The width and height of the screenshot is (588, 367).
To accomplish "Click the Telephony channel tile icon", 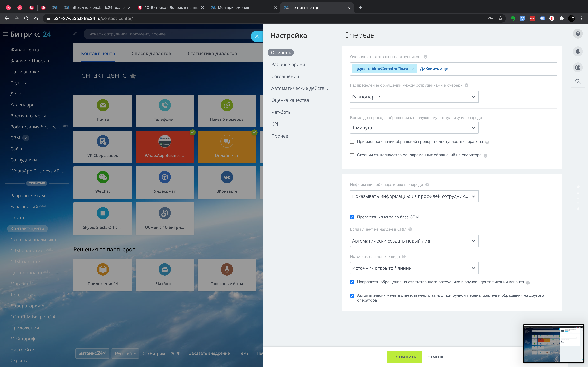I will (164, 105).
